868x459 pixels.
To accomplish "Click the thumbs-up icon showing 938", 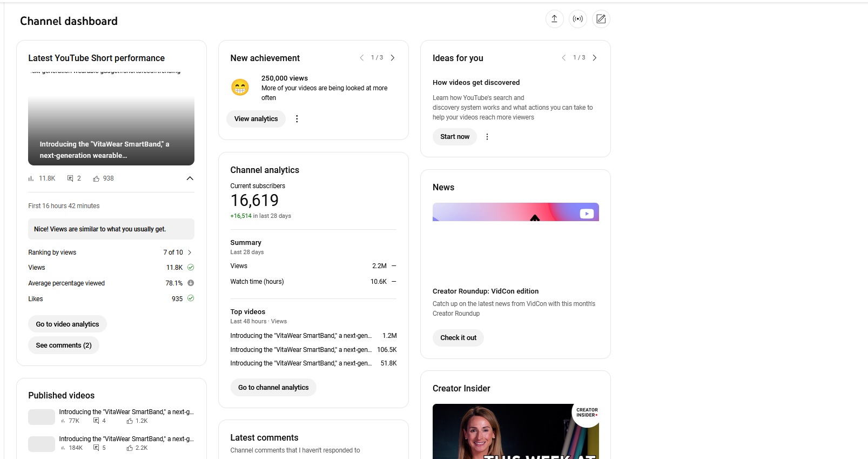I will pos(96,178).
